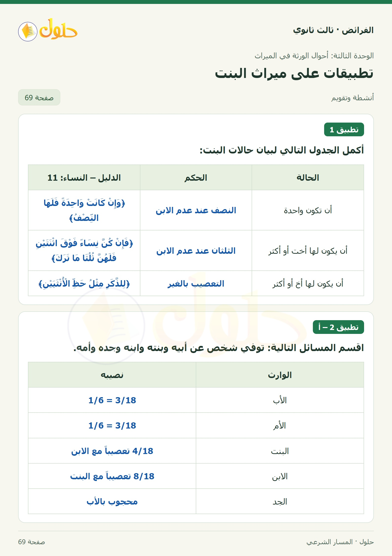Click the share 8/18 تعصيباً مع البنت
The image size is (392, 556).
pos(112,476)
